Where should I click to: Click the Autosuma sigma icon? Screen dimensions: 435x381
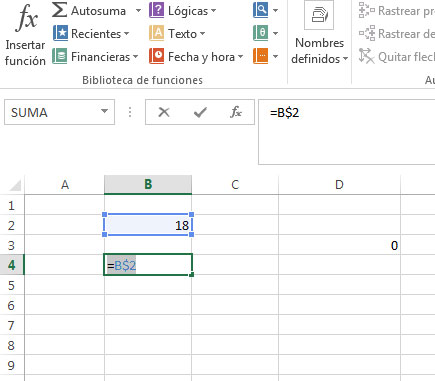59,10
